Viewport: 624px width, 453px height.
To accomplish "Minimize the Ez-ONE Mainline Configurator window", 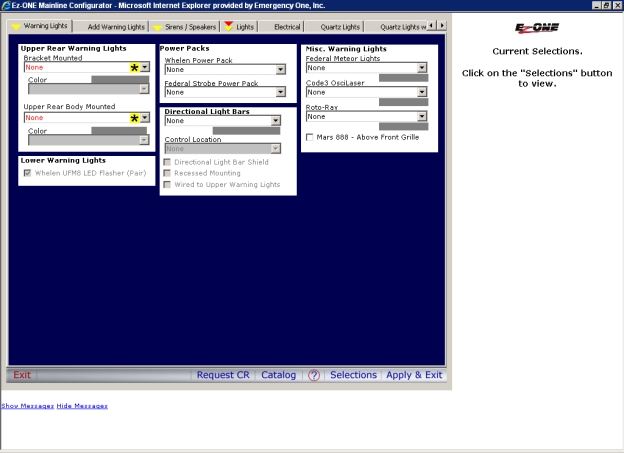I will (x=596, y=5).
